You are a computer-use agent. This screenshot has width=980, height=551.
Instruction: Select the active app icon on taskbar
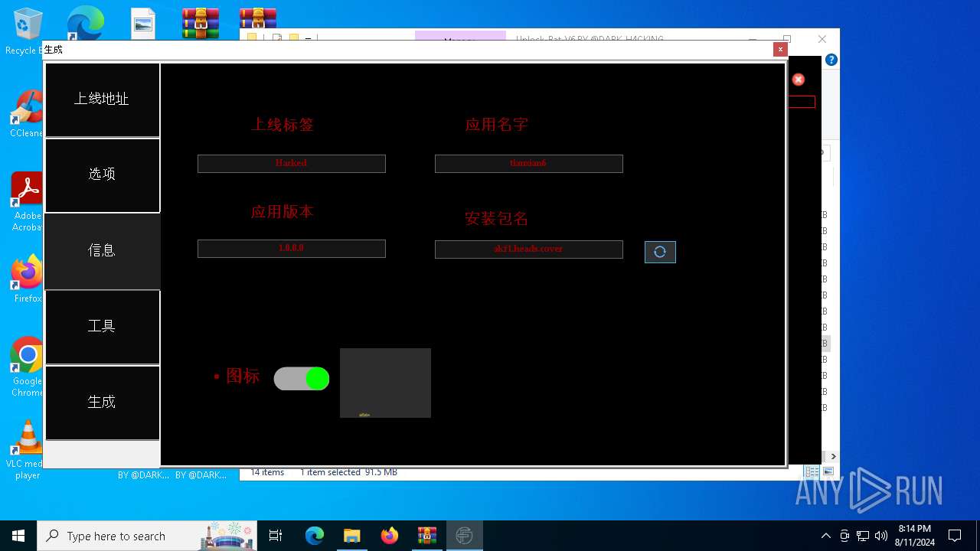tap(464, 536)
